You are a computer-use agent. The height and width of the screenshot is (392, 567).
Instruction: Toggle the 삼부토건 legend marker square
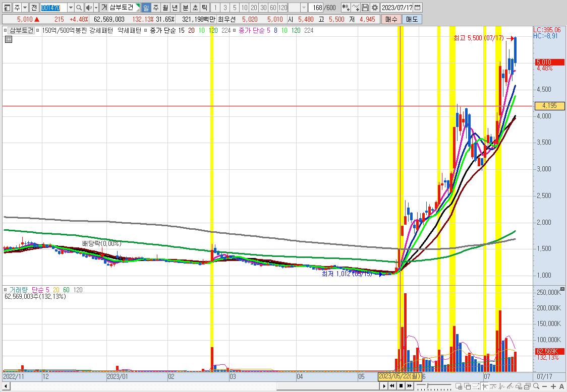pos(6,30)
